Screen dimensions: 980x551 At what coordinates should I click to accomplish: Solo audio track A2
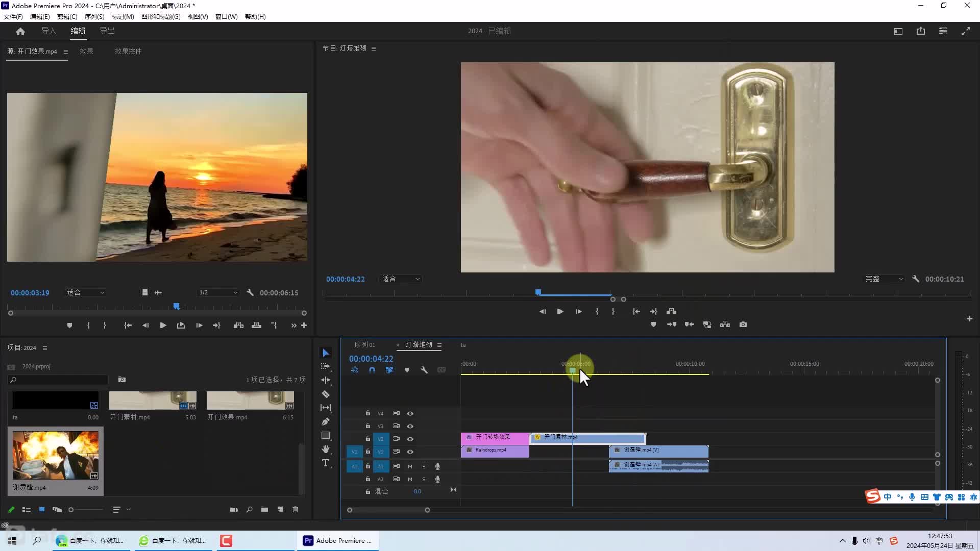[x=424, y=480]
